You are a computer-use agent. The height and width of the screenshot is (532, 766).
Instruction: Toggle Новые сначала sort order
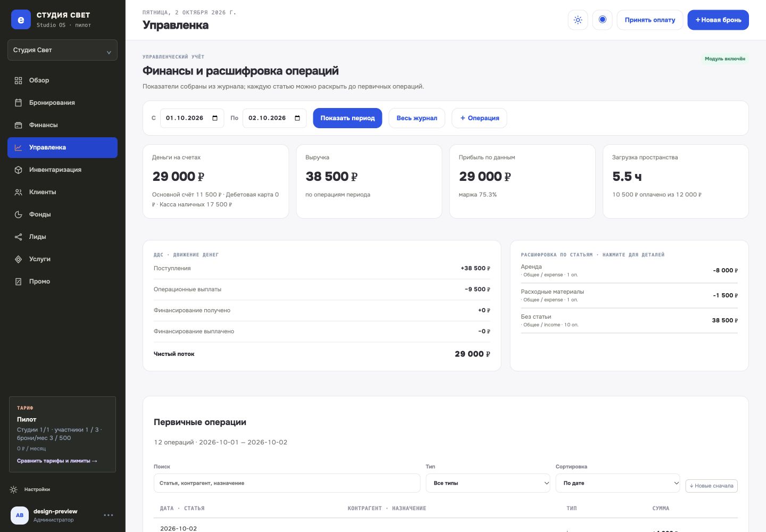[711, 486]
